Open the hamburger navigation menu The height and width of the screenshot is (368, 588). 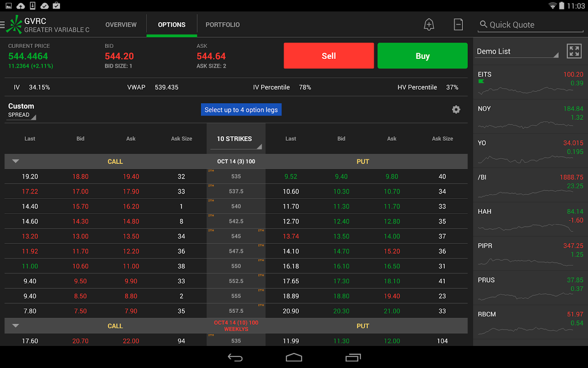point(3,25)
